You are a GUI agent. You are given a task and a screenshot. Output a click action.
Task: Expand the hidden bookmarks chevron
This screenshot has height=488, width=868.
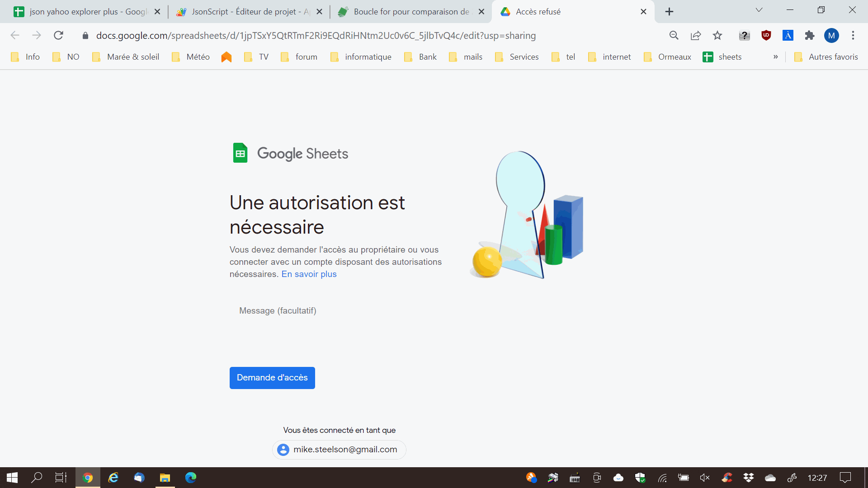[x=775, y=57]
